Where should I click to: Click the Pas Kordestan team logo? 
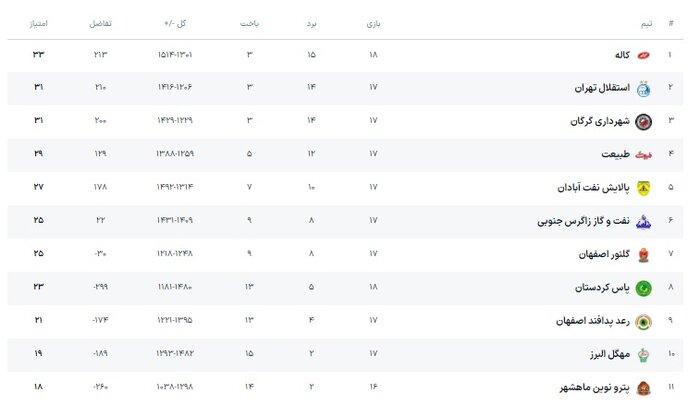point(642,288)
